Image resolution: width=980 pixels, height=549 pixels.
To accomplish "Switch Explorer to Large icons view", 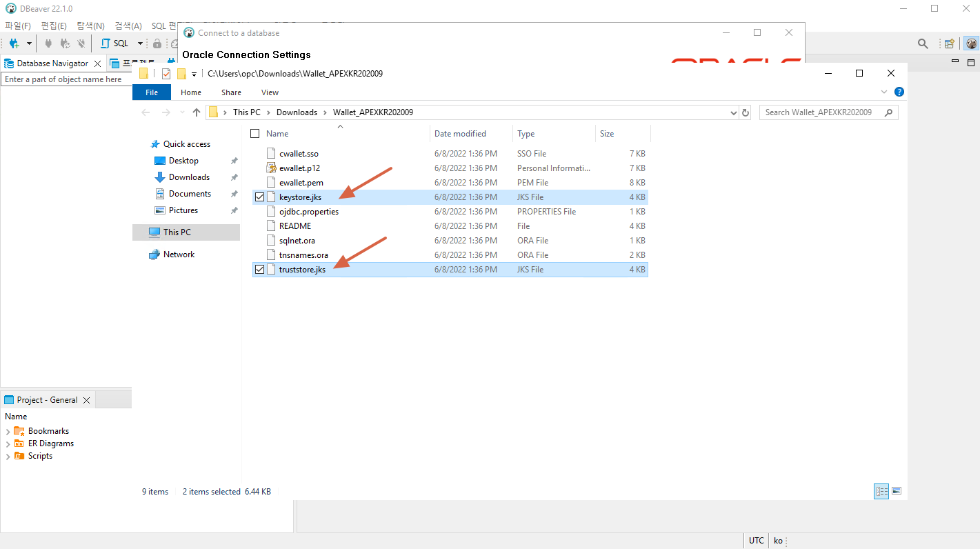I will coord(897,491).
